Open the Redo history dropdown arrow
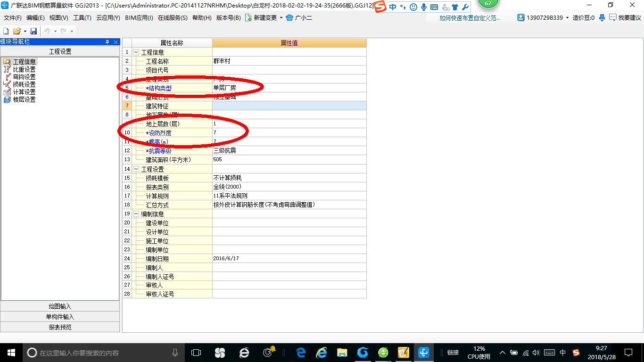 point(72,31)
